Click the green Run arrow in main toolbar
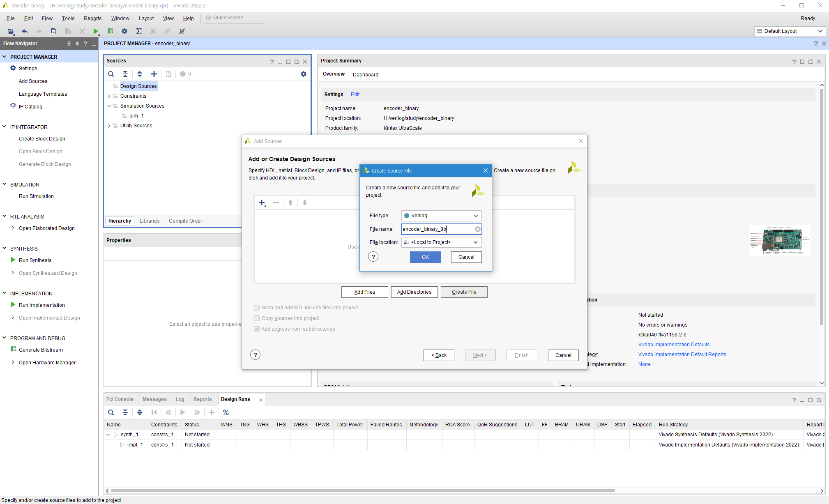Viewport: 829px width, 504px height. 96,31
